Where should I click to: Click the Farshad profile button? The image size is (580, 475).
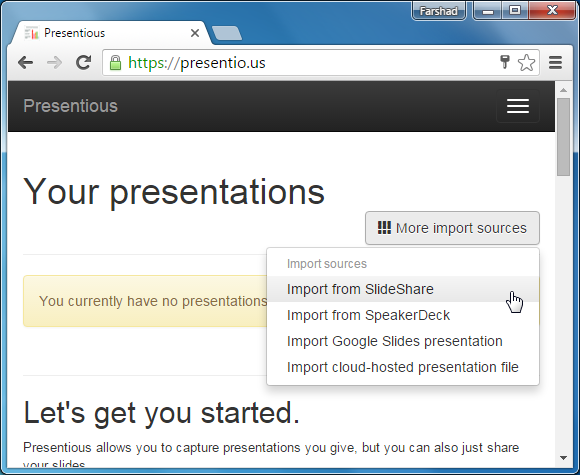coord(439,11)
